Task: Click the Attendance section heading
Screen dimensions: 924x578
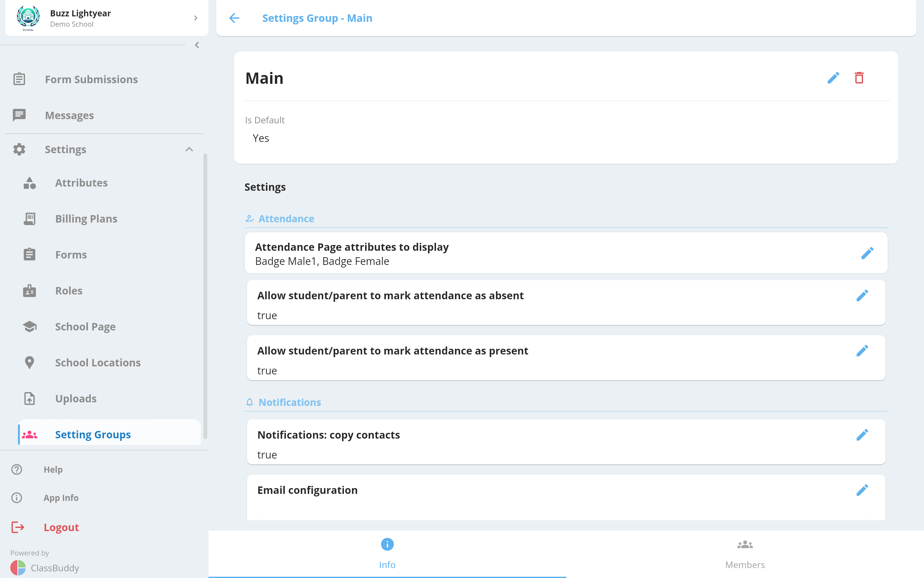Action: pyautogui.click(x=287, y=219)
